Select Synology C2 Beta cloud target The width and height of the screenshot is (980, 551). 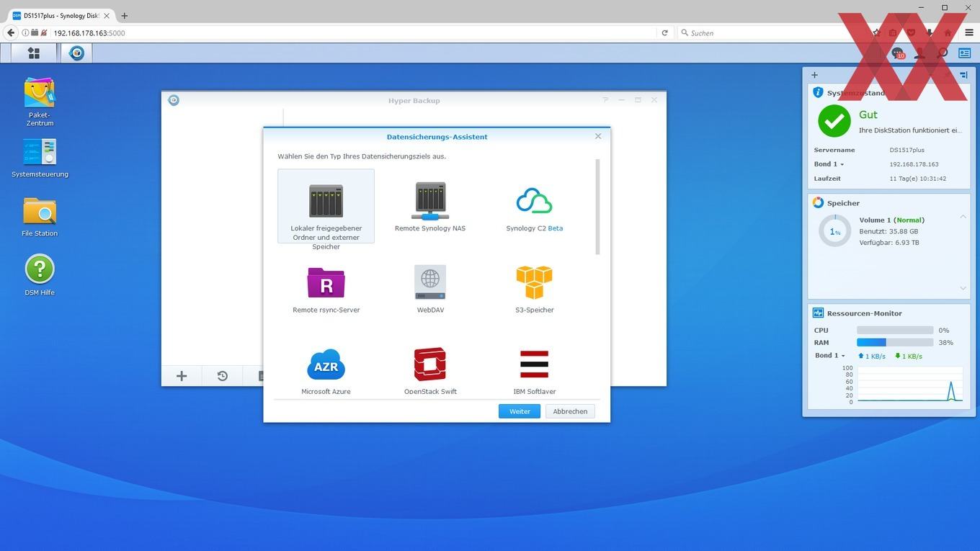534,207
